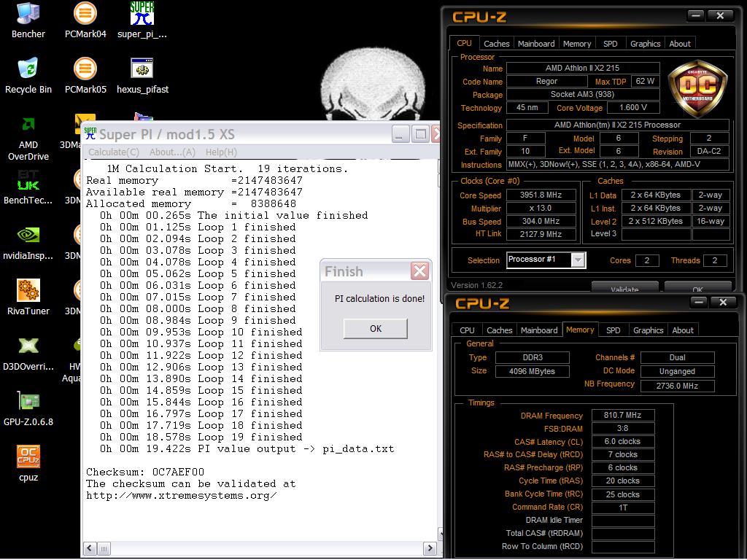Screen dimensions: 747x560
Task: Close the Finish dialog with X
Action: click(419, 271)
